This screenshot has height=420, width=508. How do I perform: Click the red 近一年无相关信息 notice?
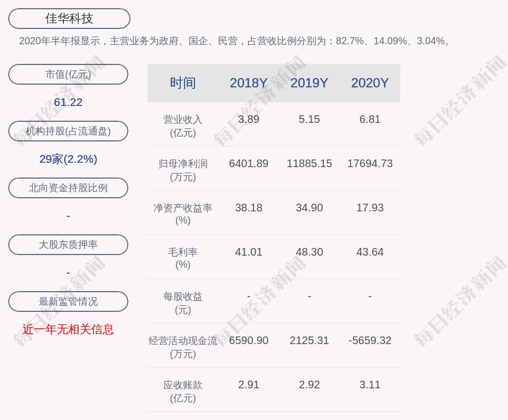(68, 329)
